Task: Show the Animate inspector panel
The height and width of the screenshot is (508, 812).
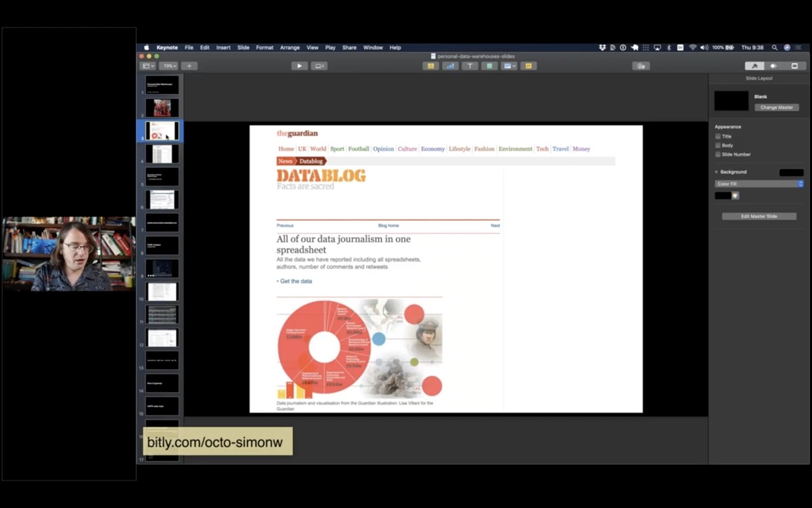Action: click(773, 66)
